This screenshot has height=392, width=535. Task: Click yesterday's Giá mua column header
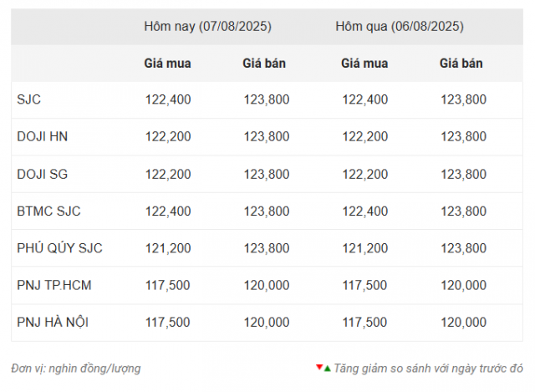point(364,64)
